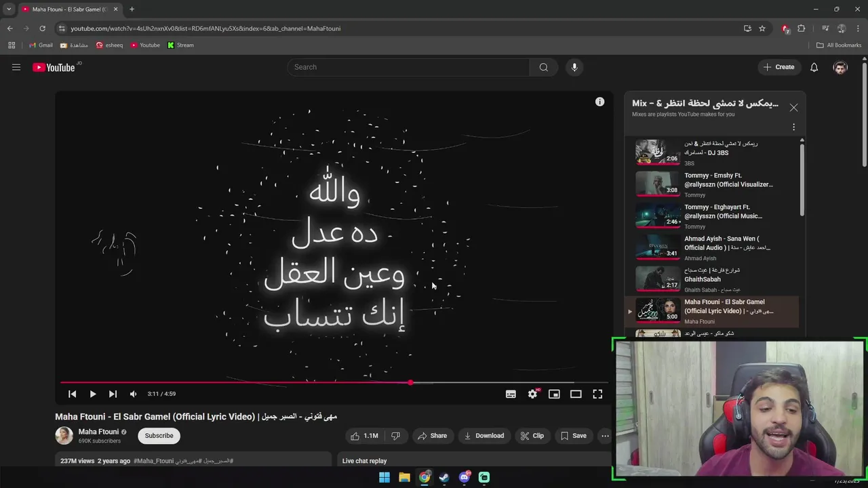The image size is (868, 488).
Task: Open Mix playlist options three dots
Action: [793, 127]
